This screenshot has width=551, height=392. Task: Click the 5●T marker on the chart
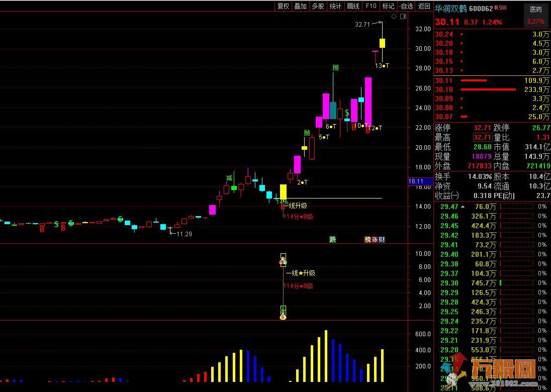[324, 137]
